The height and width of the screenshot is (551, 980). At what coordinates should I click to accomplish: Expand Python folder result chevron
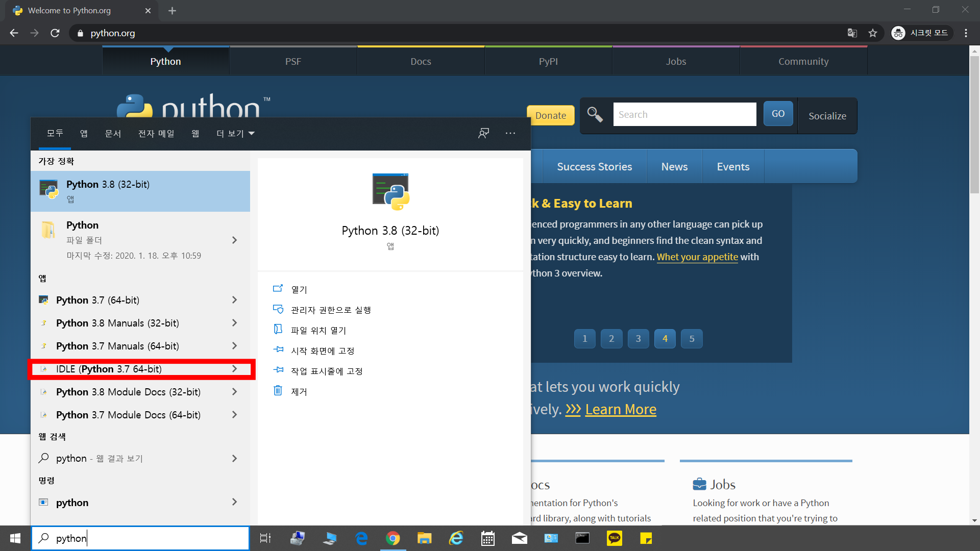tap(234, 240)
